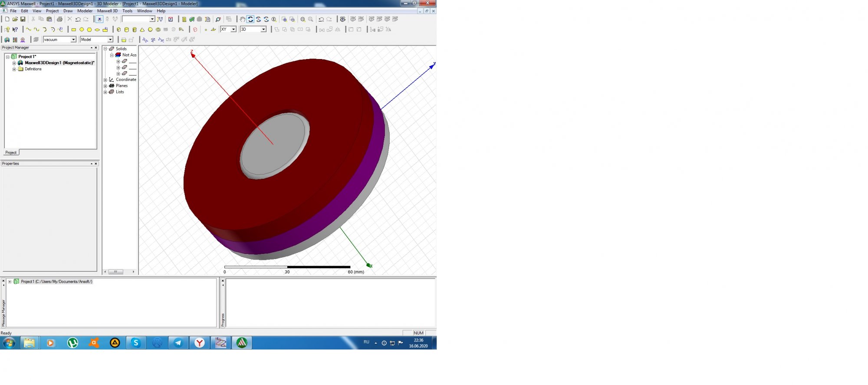Draw a regular polygon

click(x=89, y=30)
